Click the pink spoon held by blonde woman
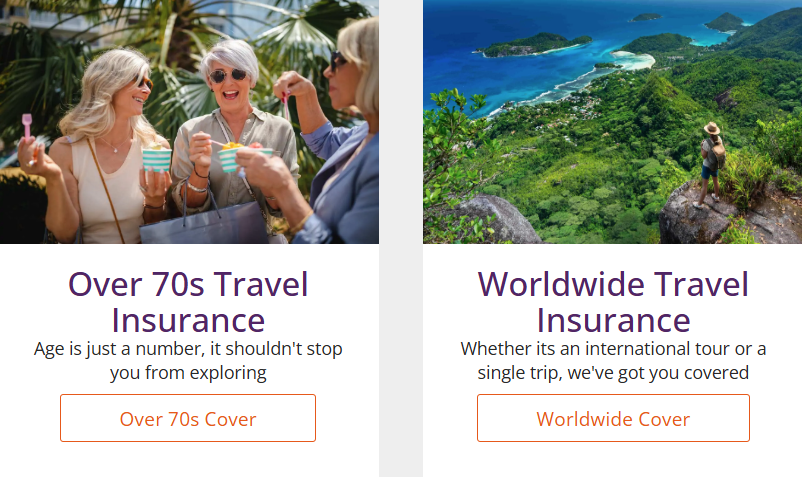This screenshot has height=477, width=802. pos(27,126)
